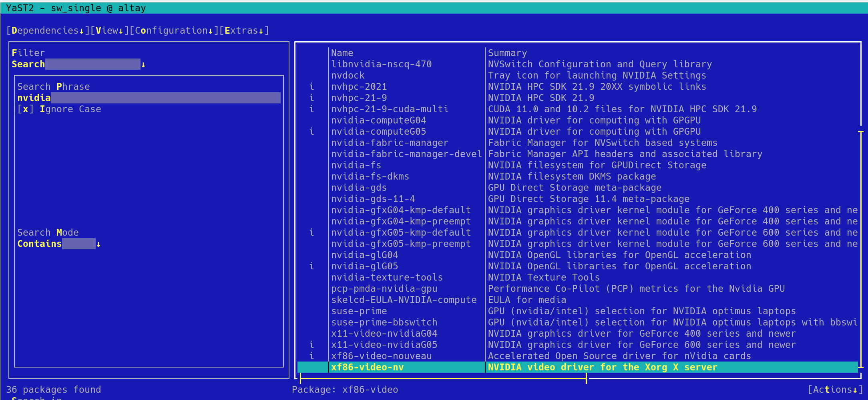
Task: Select the nvidia-fabric-manager package row
Action: click(577, 143)
